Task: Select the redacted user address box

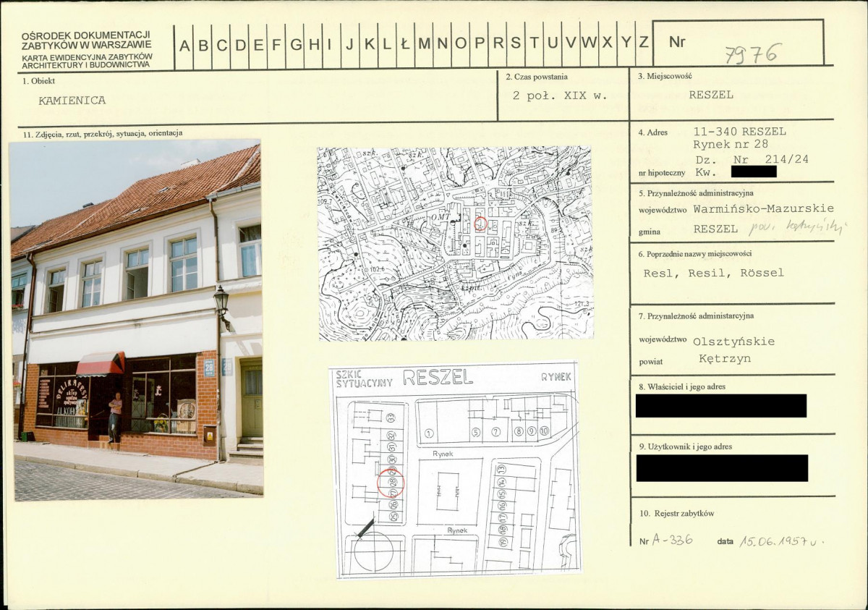Action: tap(722, 468)
